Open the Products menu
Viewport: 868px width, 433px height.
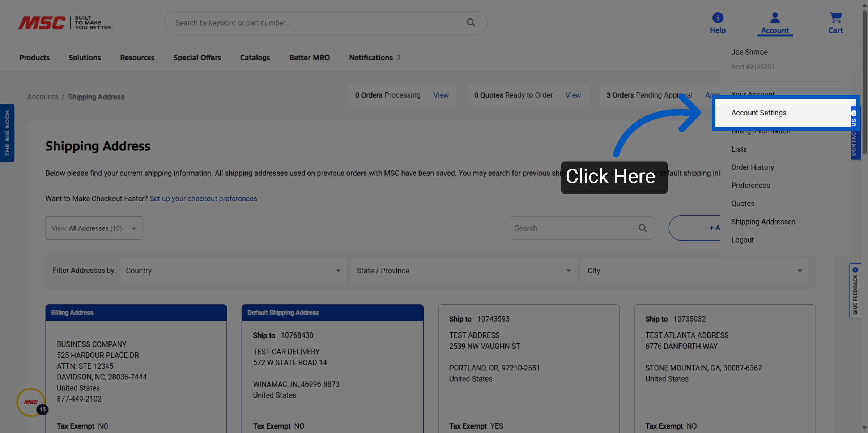coord(34,58)
